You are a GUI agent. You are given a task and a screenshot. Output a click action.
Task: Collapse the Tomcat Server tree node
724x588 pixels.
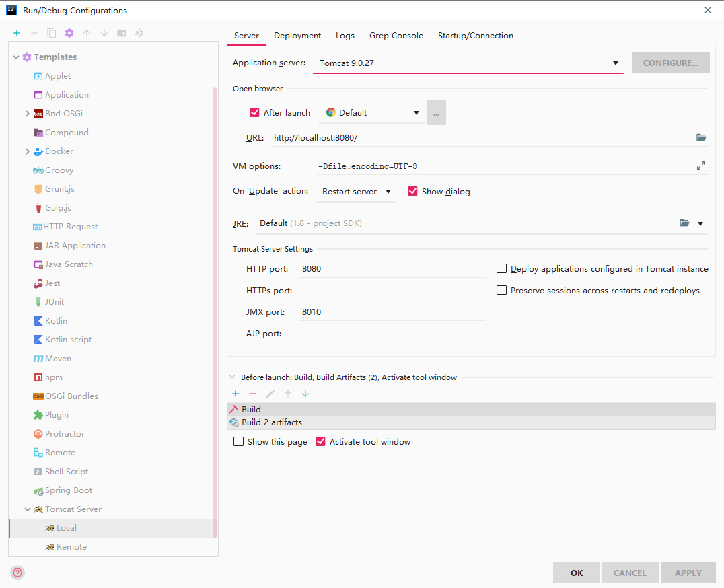click(x=27, y=509)
